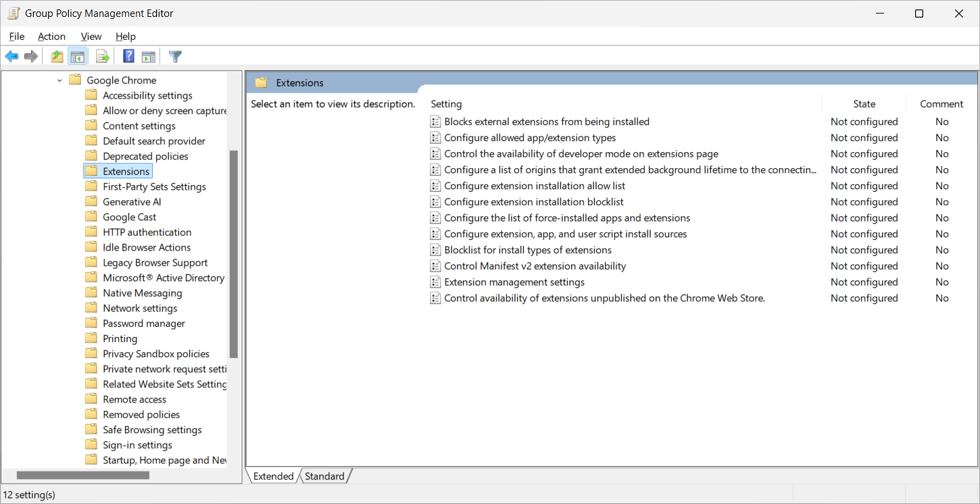980x504 pixels.
Task: Go up one level with the folder-arrow icon
Action: tap(57, 57)
